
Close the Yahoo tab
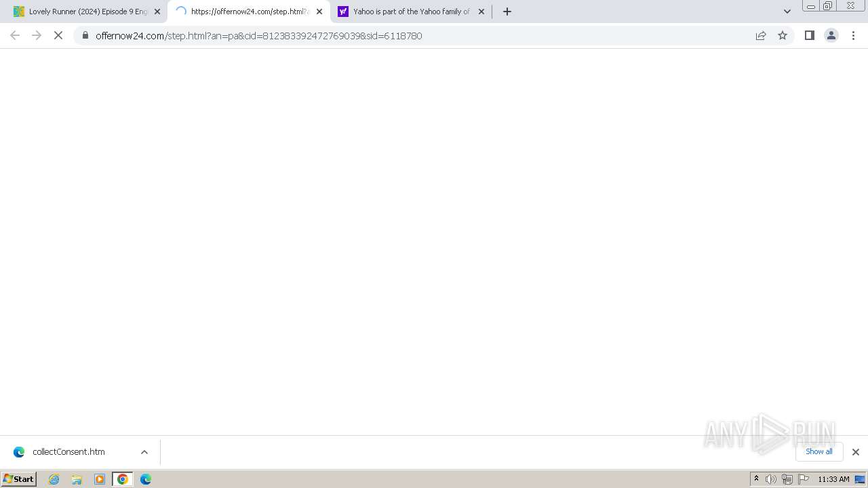click(481, 12)
